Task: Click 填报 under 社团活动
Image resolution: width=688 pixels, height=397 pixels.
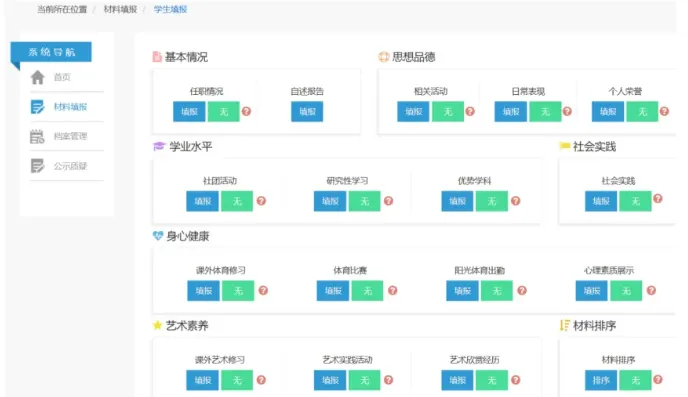Action: [x=202, y=201]
